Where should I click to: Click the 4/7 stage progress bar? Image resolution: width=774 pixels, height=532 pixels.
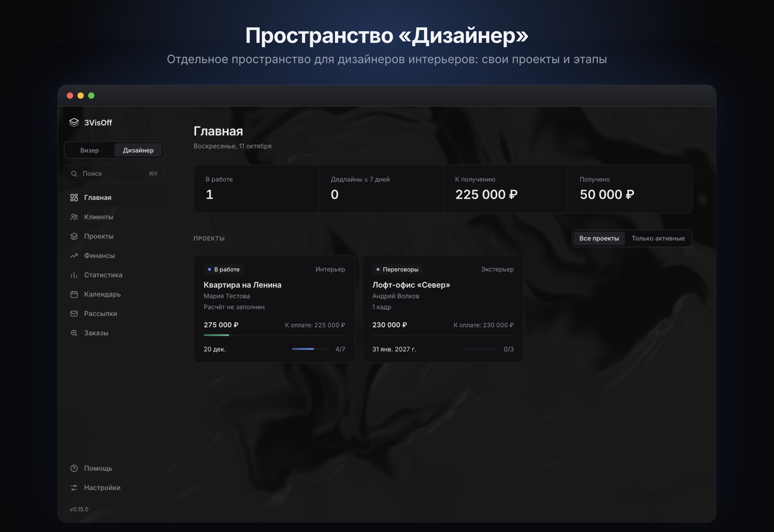[311, 349]
